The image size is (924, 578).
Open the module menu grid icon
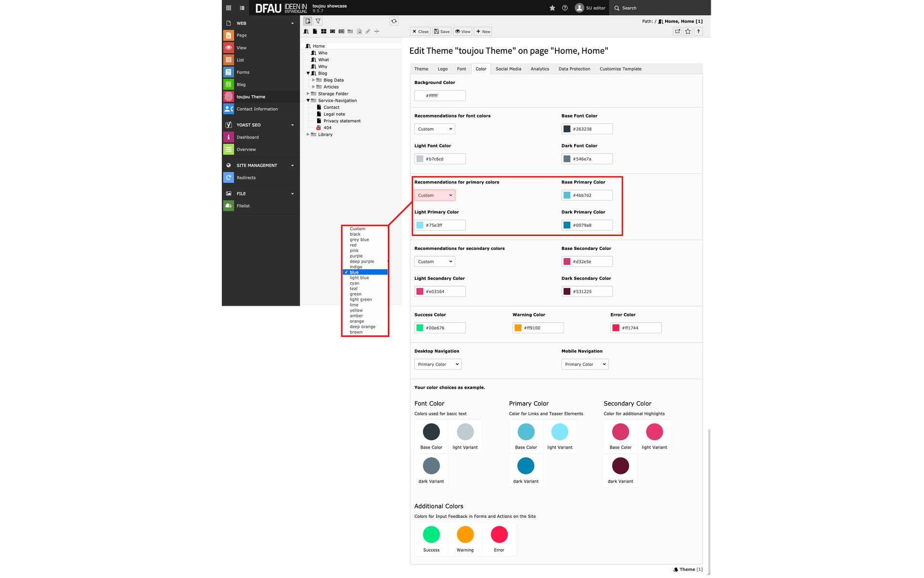pyautogui.click(x=229, y=8)
